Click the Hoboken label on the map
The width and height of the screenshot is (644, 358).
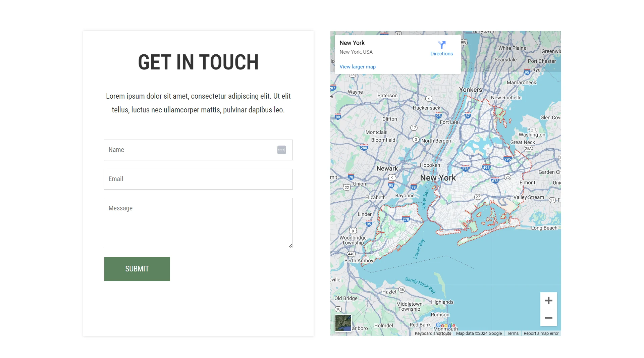click(x=430, y=165)
